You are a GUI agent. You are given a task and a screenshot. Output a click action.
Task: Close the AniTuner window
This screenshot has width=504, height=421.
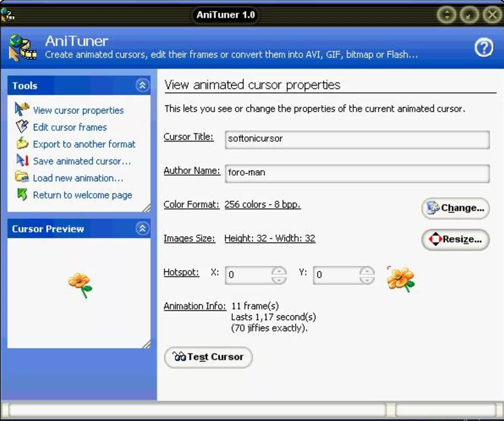point(493,14)
